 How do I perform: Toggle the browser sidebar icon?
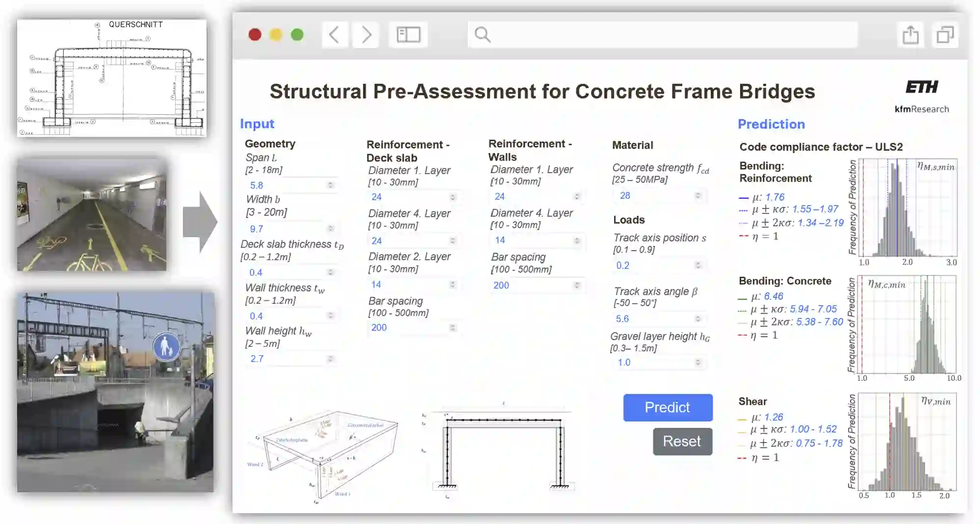point(408,35)
